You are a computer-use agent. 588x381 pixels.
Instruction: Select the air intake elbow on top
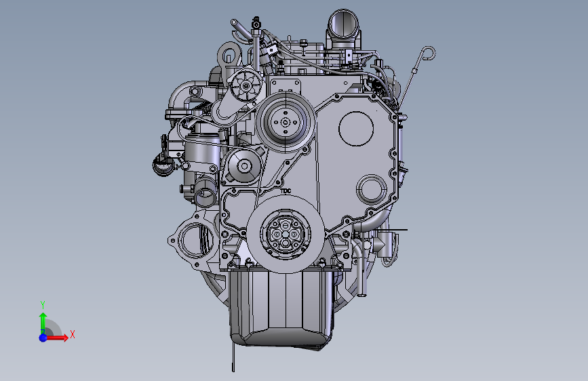point(343,28)
